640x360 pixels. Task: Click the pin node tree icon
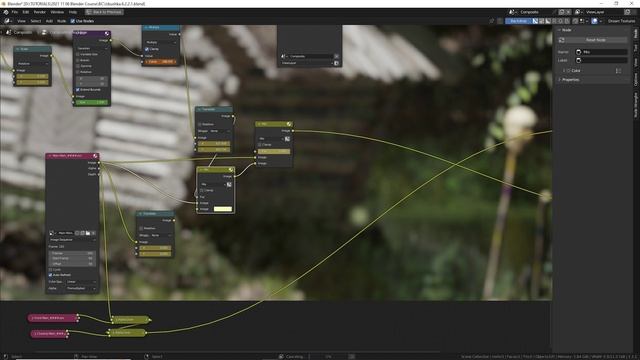click(x=492, y=21)
